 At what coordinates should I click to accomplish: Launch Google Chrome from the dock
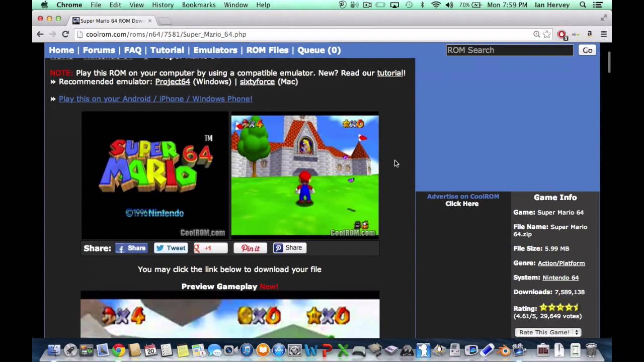(119, 350)
